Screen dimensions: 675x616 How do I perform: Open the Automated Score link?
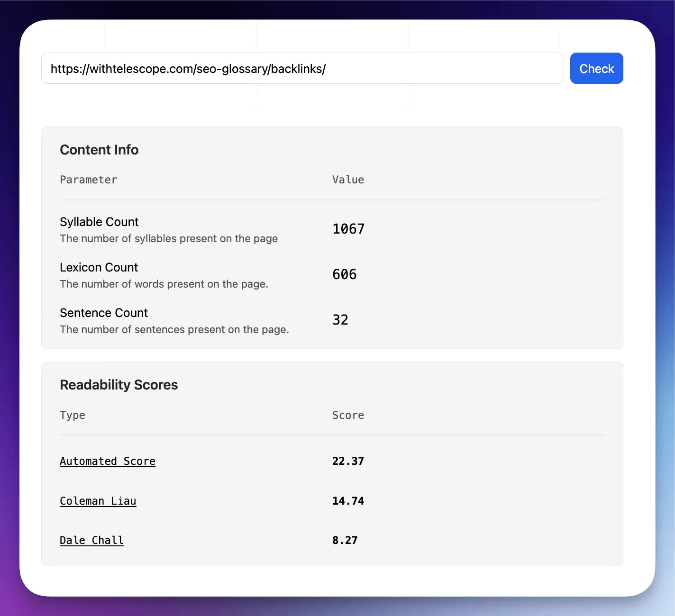coord(108,461)
